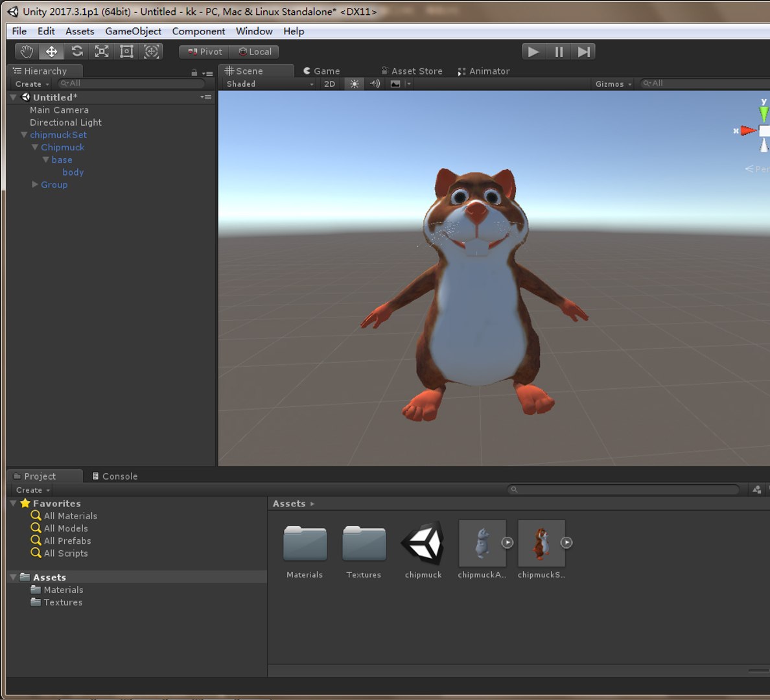Open the Help menu
Viewport: 770px width, 700px height.
tap(294, 31)
